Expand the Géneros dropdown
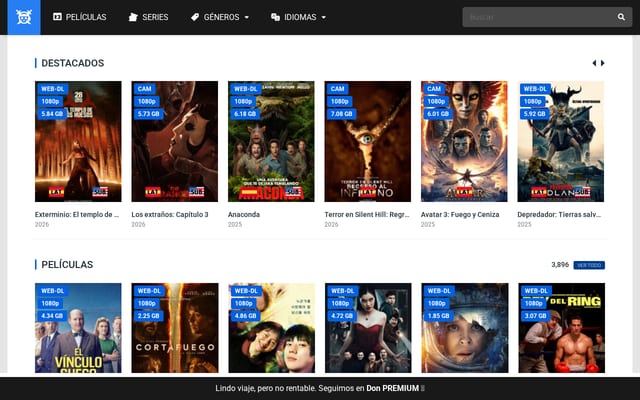 point(220,17)
